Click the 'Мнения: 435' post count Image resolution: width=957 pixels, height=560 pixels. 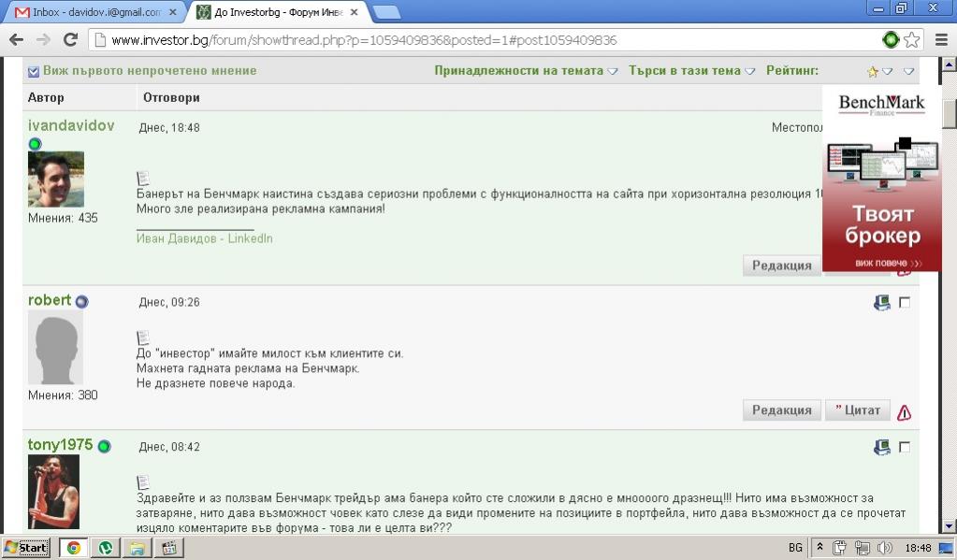(63, 219)
